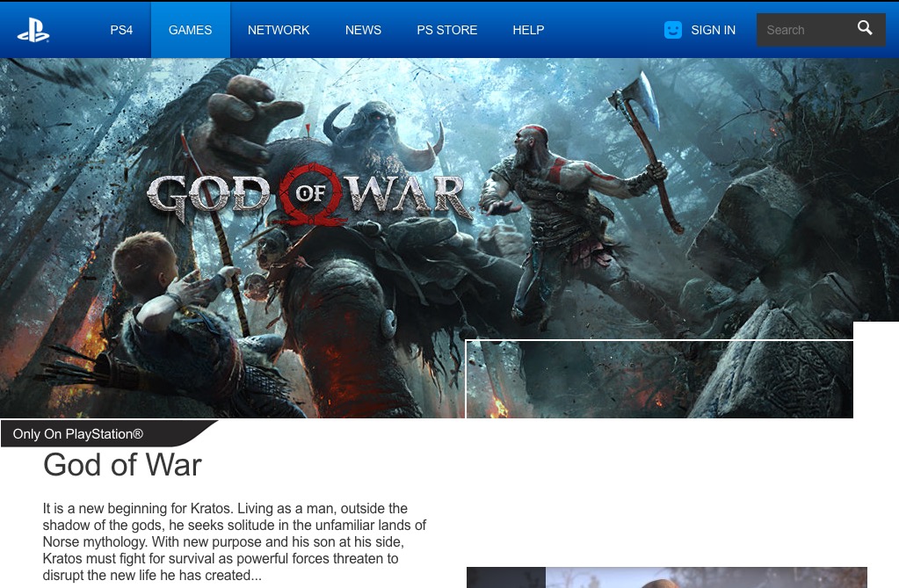Open the Help menu

[x=529, y=30]
